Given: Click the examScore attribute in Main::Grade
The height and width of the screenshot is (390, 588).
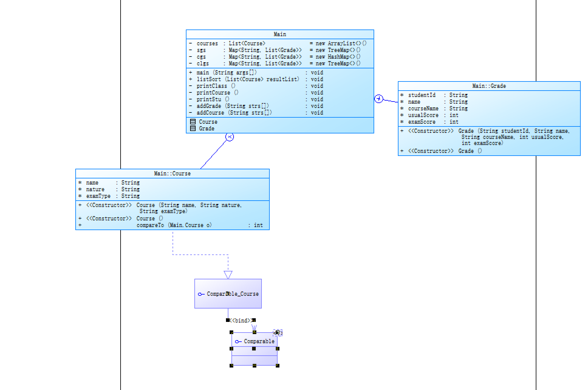Looking at the screenshot, I should [x=422, y=122].
